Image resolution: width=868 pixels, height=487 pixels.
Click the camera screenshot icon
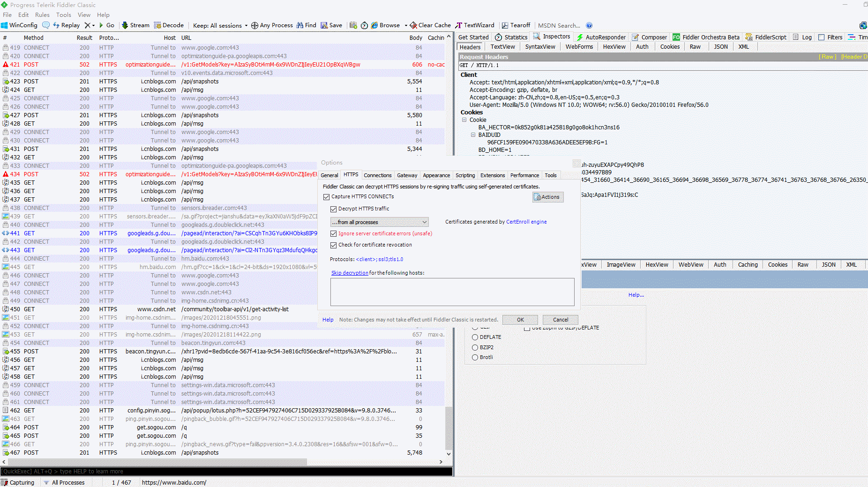(353, 25)
